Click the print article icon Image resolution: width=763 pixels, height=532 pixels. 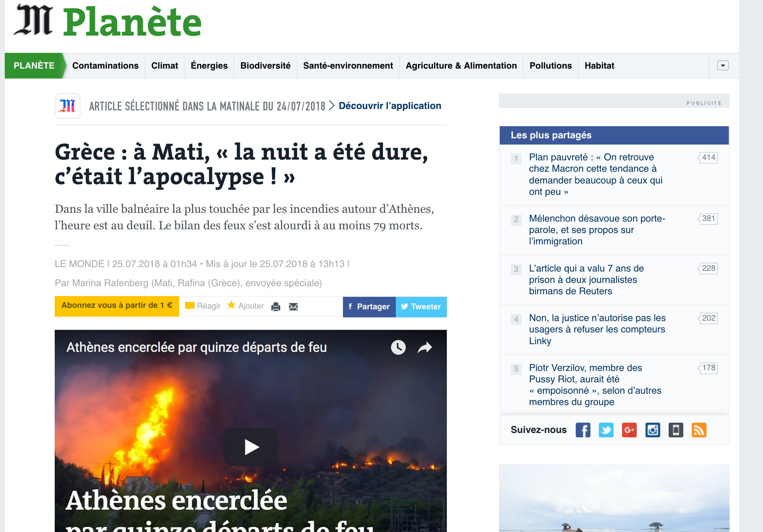[276, 306]
